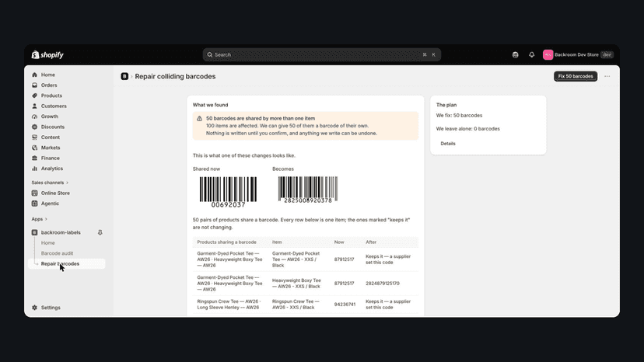Expand Details in The plan card
The image size is (644, 362).
pyautogui.click(x=448, y=144)
